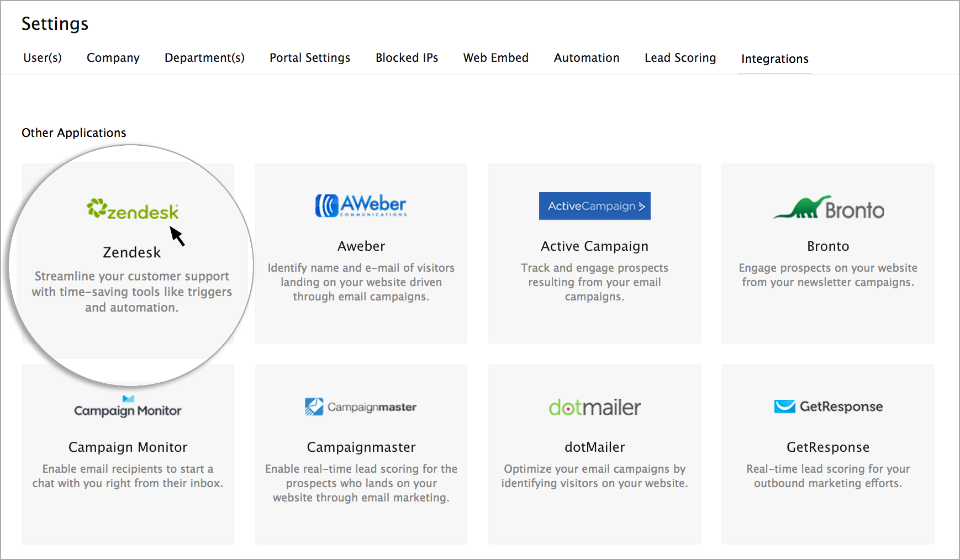Click the 'Streamline your customer support' description

point(132,292)
